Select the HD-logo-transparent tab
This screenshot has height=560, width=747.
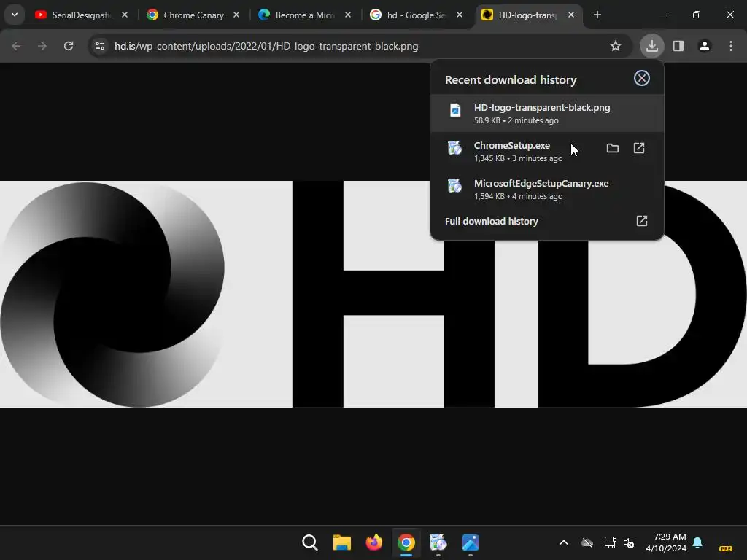click(528, 15)
